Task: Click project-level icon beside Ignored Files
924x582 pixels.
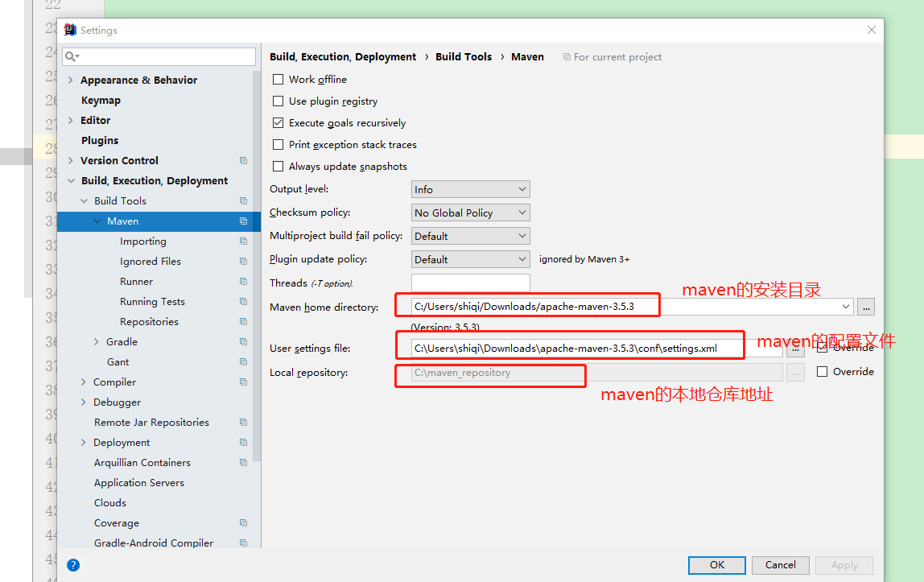Action: point(243,261)
